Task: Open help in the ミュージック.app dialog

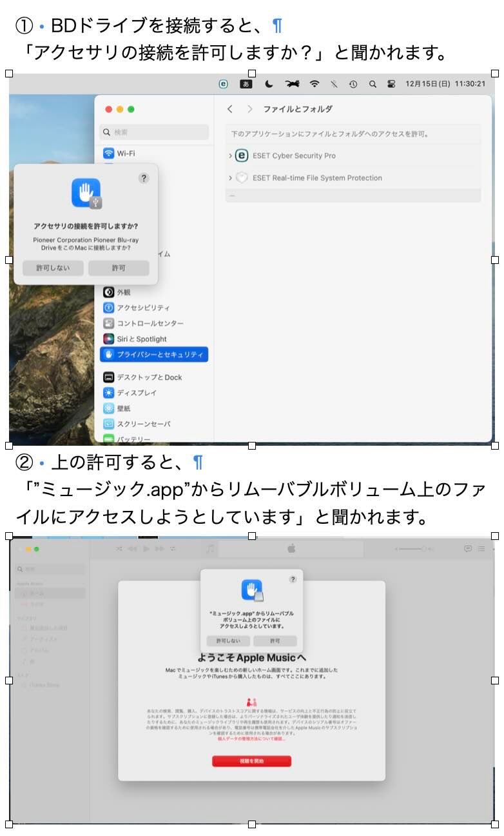Action: [293, 579]
